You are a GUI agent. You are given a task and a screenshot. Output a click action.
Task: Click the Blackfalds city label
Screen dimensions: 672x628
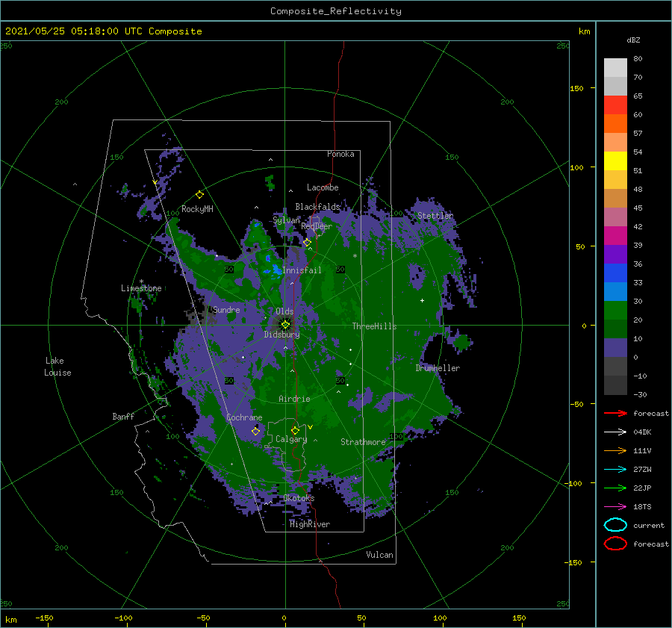coord(317,207)
